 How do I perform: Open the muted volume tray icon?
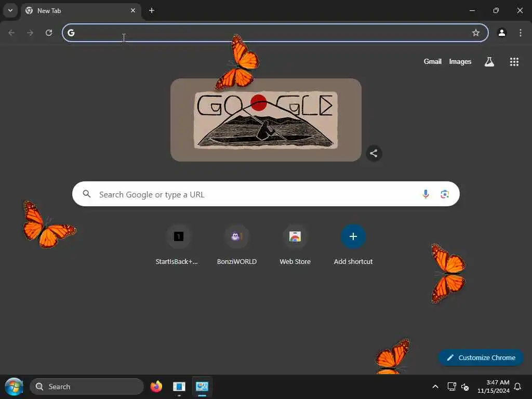pyautogui.click(x=465, y=387)
